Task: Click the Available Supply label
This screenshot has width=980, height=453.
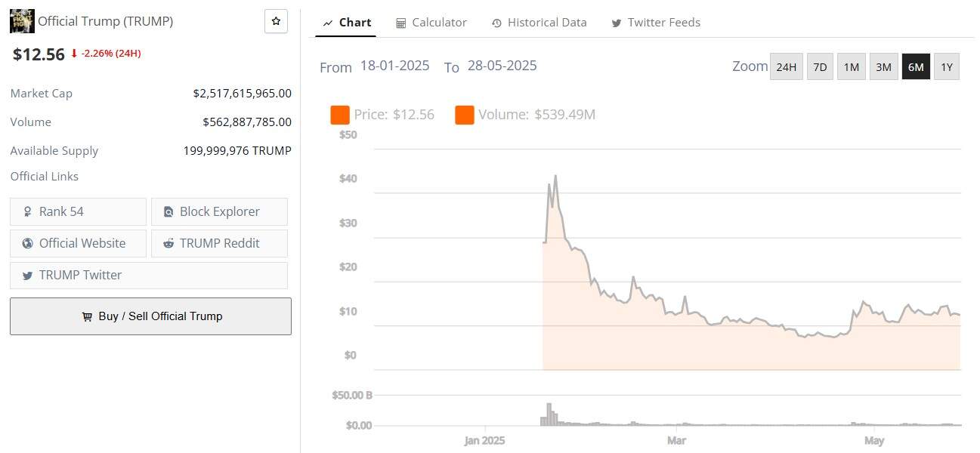Action: (54, 151)
